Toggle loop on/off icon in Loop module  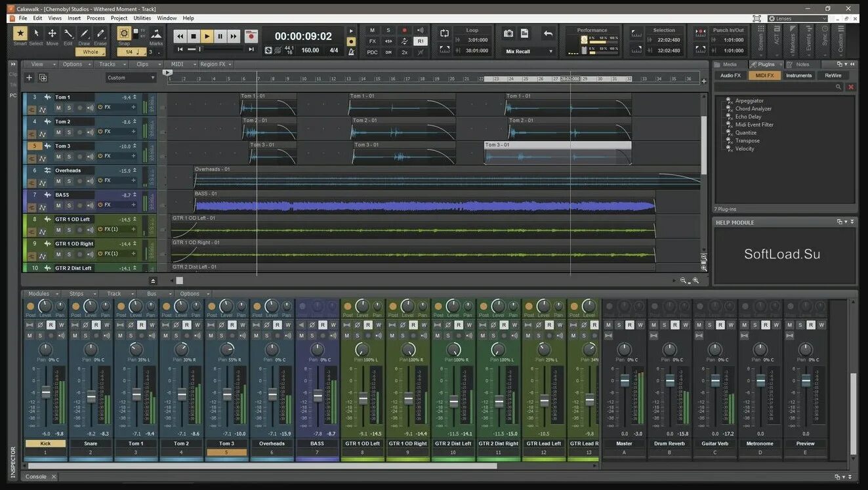pyautogui.click(x=444, y=33)
